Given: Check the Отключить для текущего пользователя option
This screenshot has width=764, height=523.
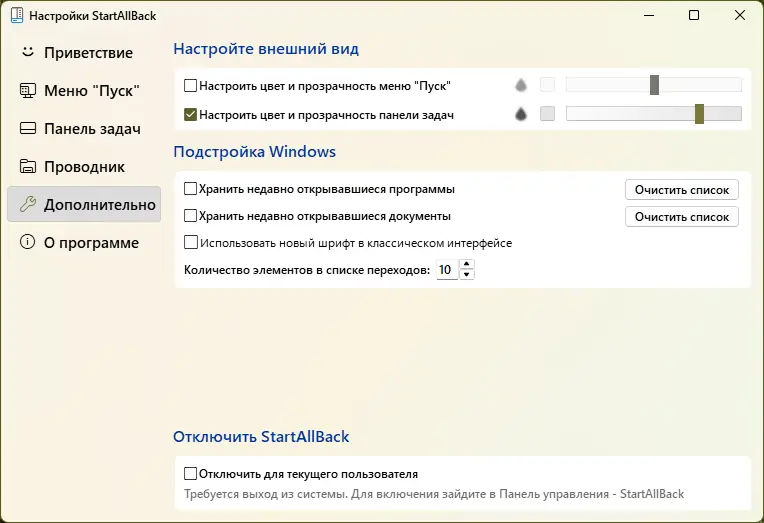Looking at the screenshot, I should tap(191, 474).
